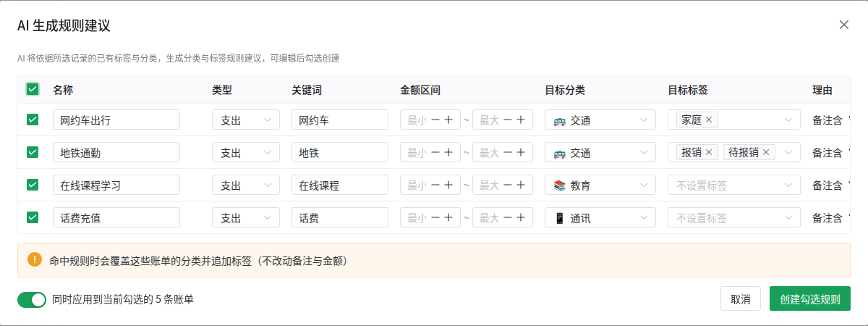This screenshot has width=868, height=326.
Task: Toggle 同时应用到当前勾选的 5 条账单 switch
Action: coord(32,299)
